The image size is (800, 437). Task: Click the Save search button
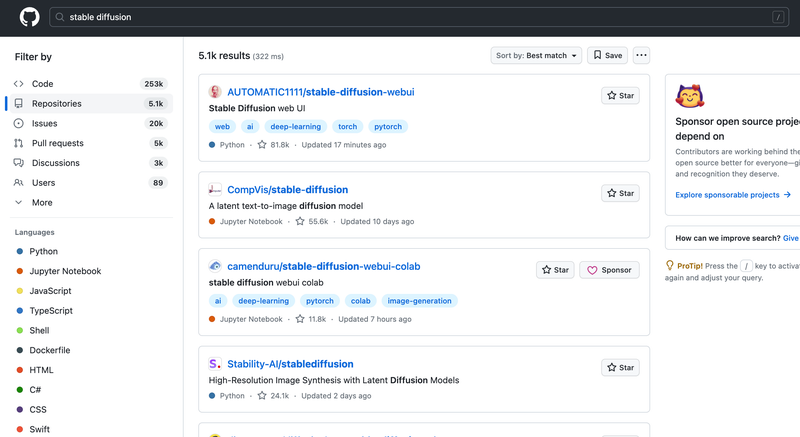point(607,56)
